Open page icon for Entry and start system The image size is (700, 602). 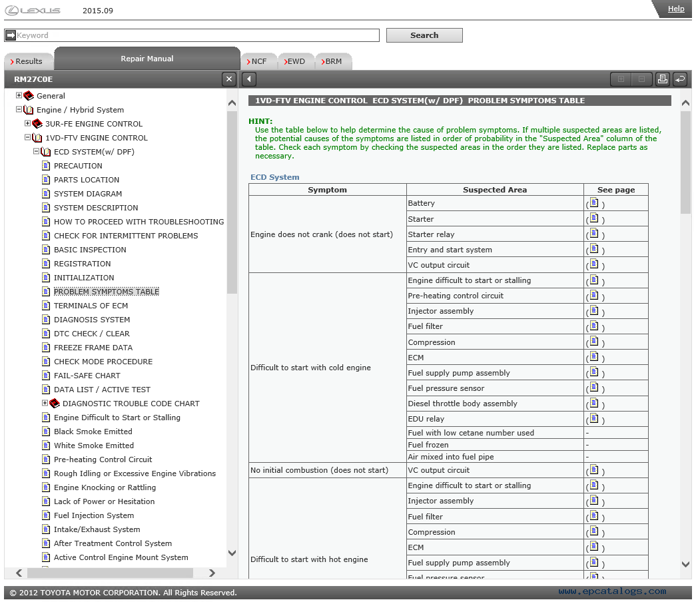tap(594, 248)
